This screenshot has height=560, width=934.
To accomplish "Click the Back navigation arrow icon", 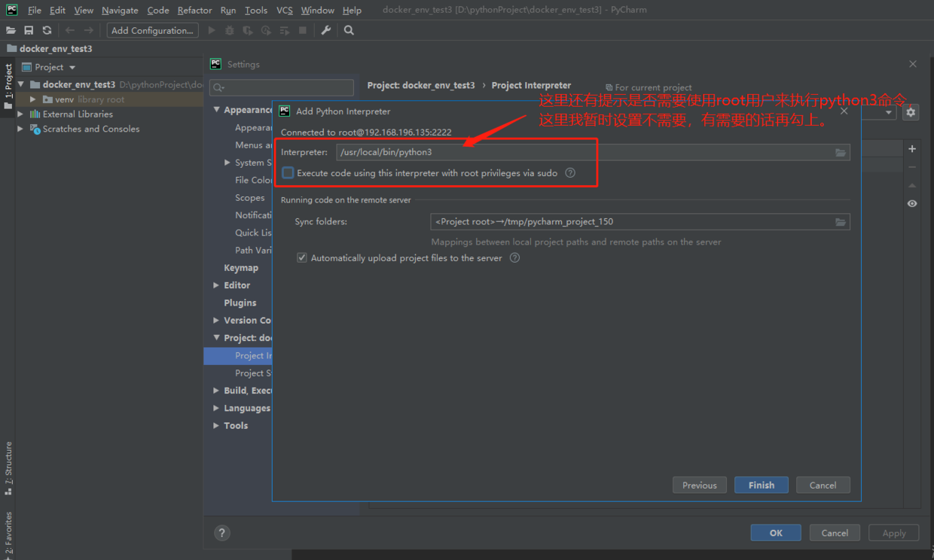I will pos(70,30).
